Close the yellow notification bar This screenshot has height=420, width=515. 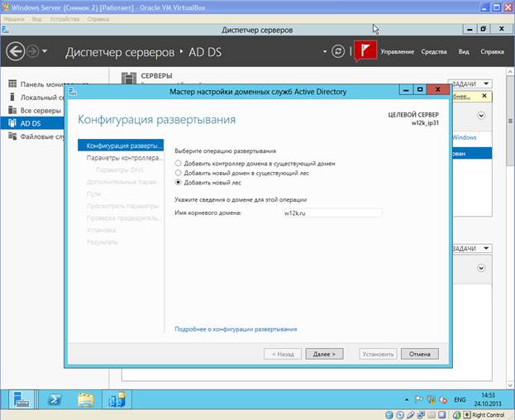484,96
